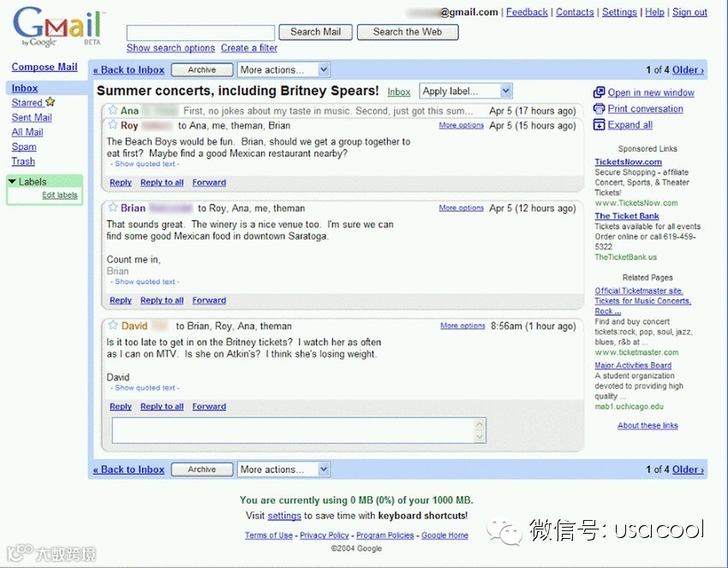Open More options on David's message
The width and height of the screenshot is (728, 568).
point(462,326)
